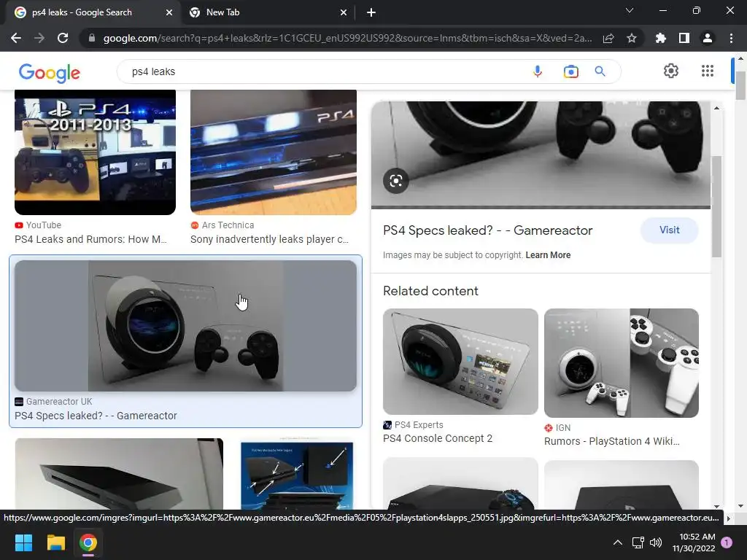
Task: Click the preview panel scrollbar thumb
Action: [716, 206]
